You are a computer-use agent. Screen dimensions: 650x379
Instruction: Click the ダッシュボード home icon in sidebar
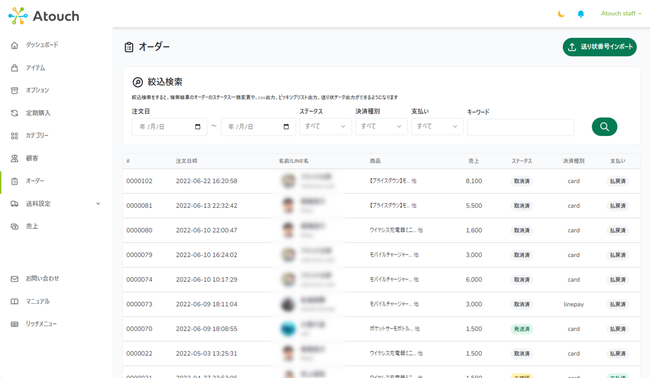(x=15, y=45)
